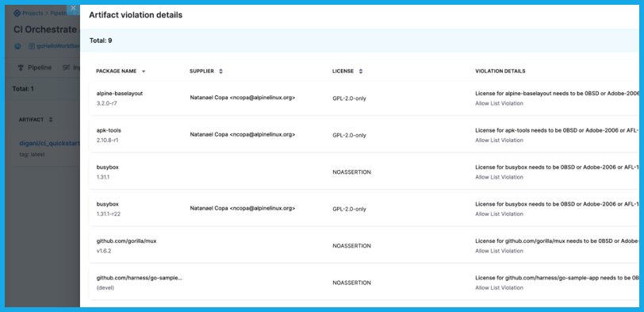
Task: Select version 3.2.0-r7 text
Action: click(107, 103)
